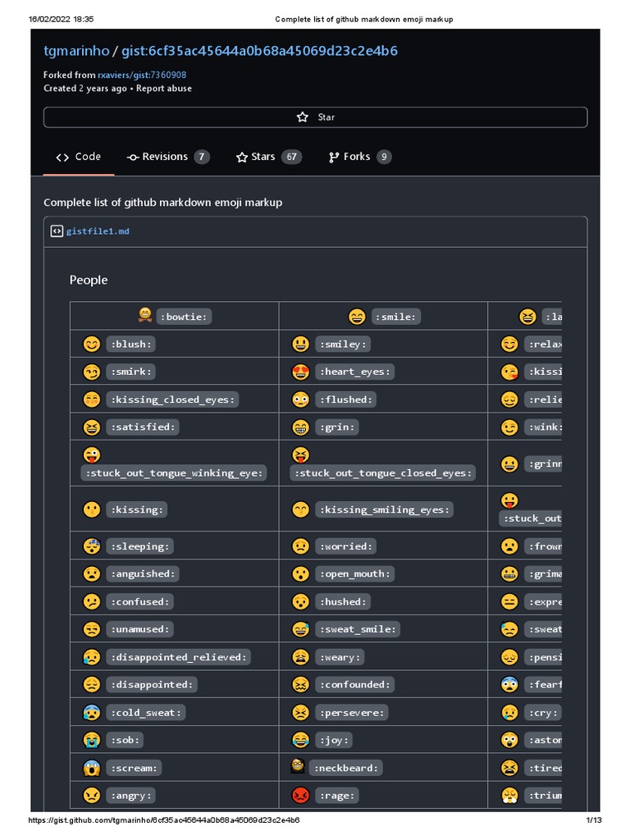
Task: Star this gist
Action: 315,117
